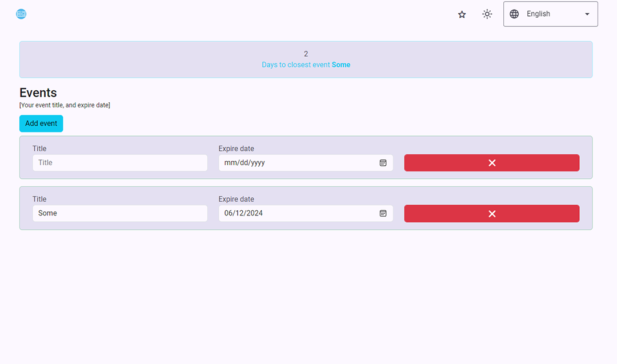Click the days count "2" in banner
Viewport: 617px width, 364px height.
click(x=306, y=54)
